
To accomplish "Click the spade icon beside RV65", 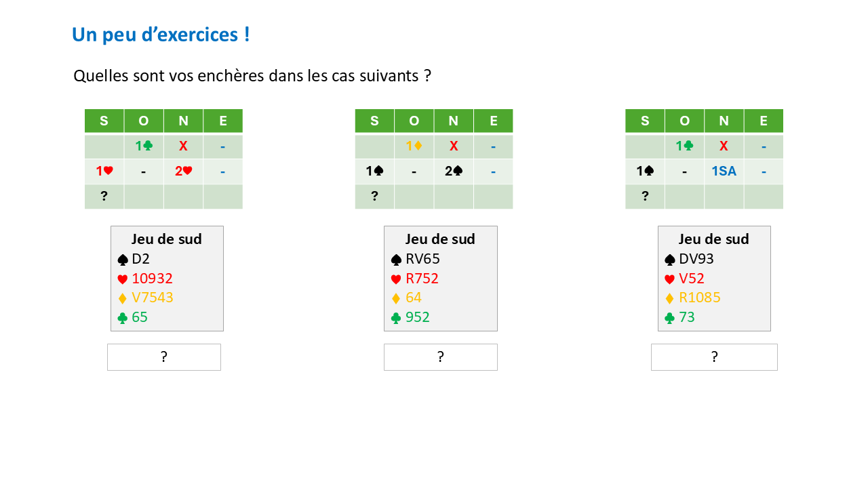I will point(397,260).
